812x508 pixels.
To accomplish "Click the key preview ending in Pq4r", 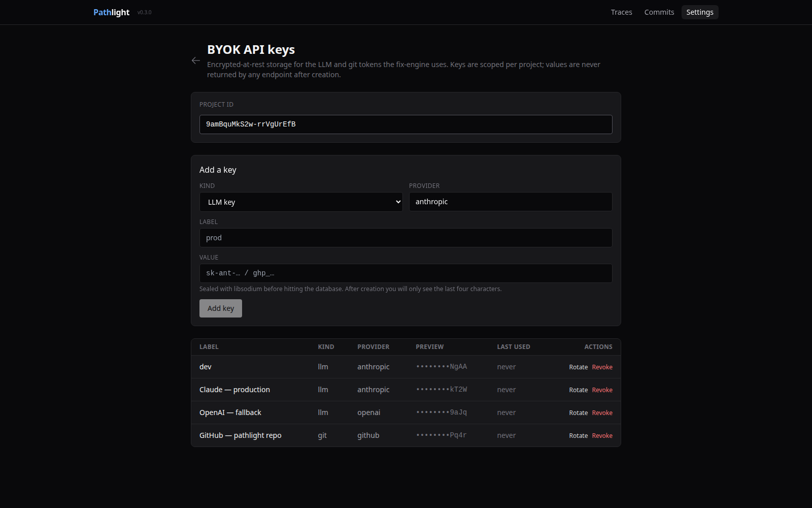I will click(442, 435).
